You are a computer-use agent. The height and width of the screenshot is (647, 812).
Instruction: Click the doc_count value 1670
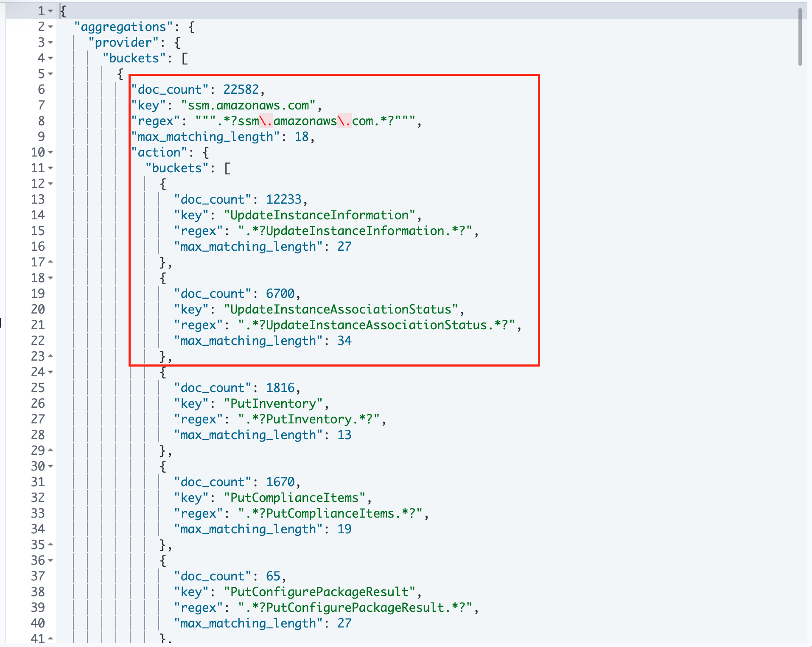[280, 482]
